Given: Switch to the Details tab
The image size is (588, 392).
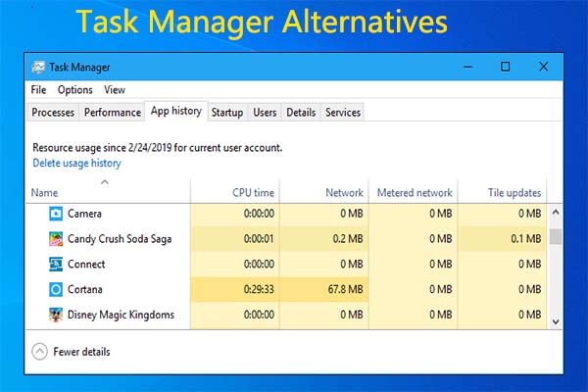Looking at the screenshot, I should (301, 112).
